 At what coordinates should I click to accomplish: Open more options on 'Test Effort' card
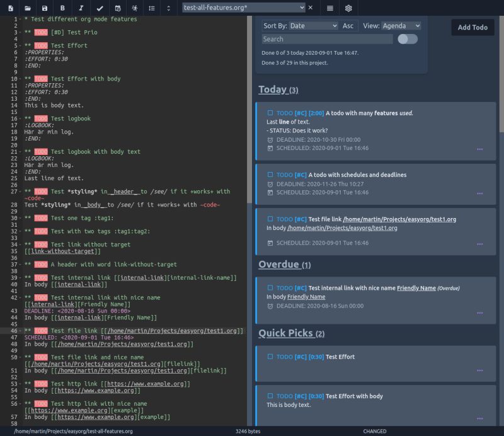click(x=480, y=370)
